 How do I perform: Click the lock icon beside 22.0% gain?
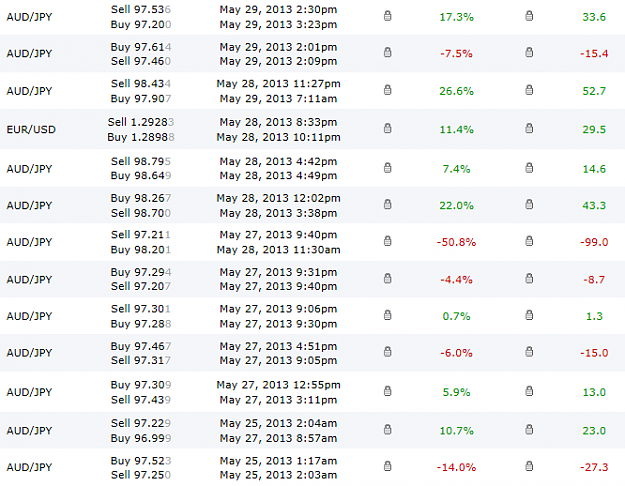(387, 205)
